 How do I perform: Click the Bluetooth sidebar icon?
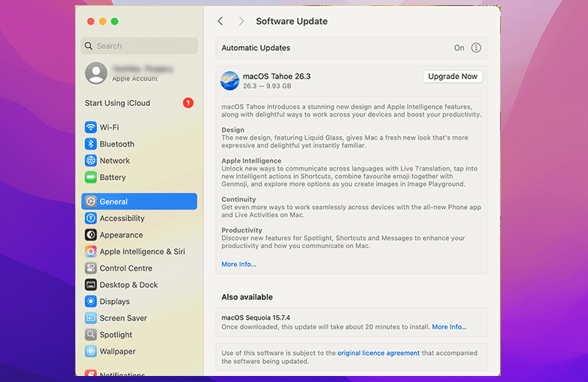[91, 144]
